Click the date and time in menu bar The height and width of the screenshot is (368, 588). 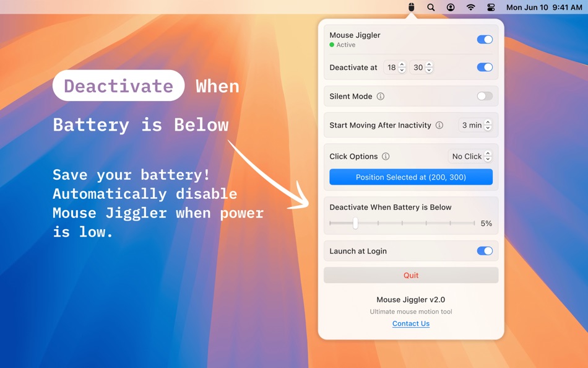544,7
